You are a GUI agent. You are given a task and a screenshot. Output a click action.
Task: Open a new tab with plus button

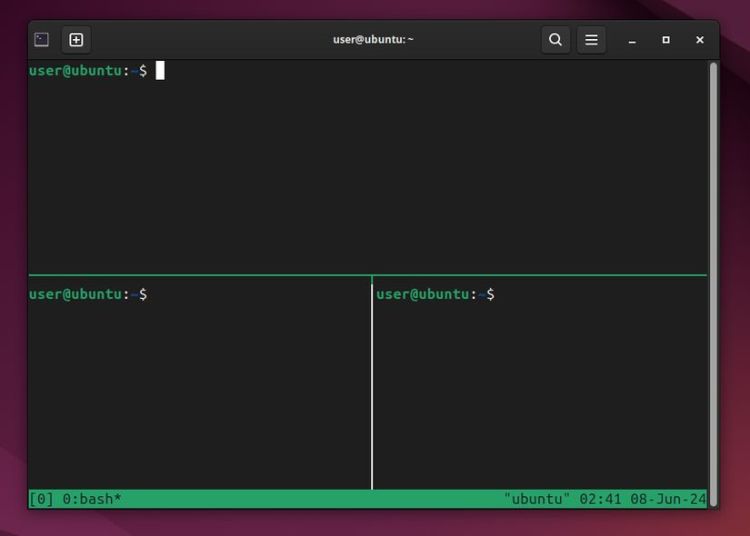pos(76,40)
